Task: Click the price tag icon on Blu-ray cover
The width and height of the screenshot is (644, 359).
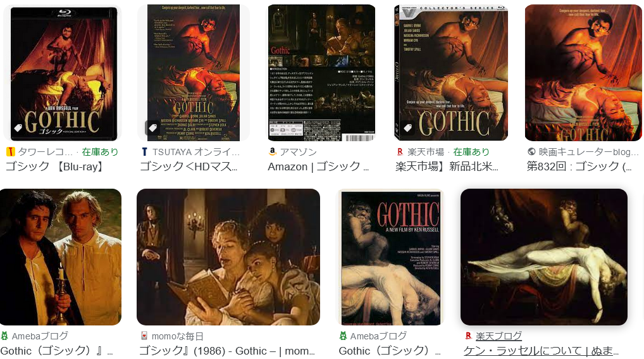Action: [x=18, y=128]
